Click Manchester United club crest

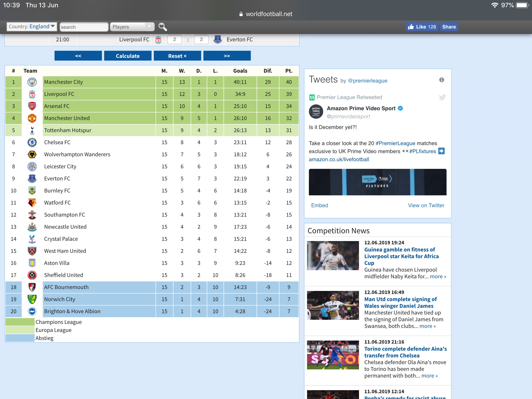pyautogui.click(x=32, y=118)
